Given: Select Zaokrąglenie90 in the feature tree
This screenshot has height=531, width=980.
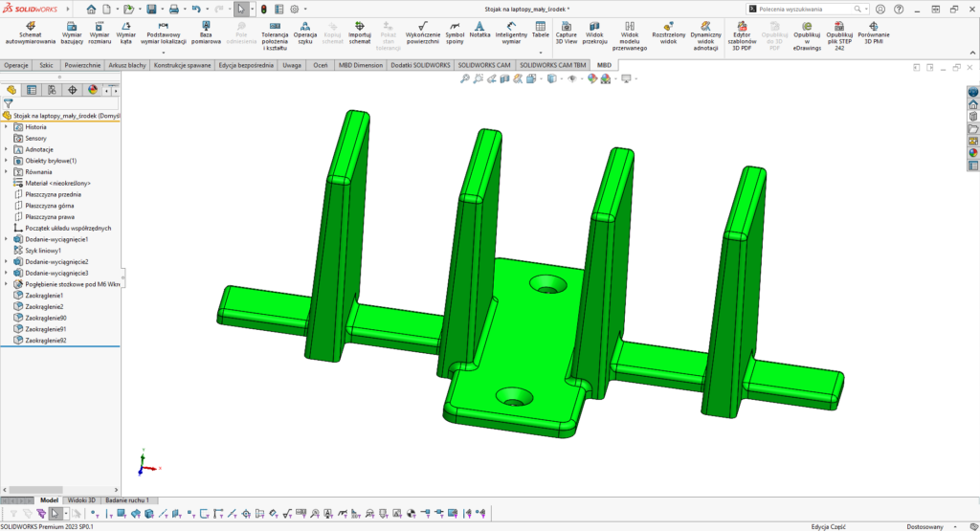Looking at the screenshot, I should (x=45, y=318).
